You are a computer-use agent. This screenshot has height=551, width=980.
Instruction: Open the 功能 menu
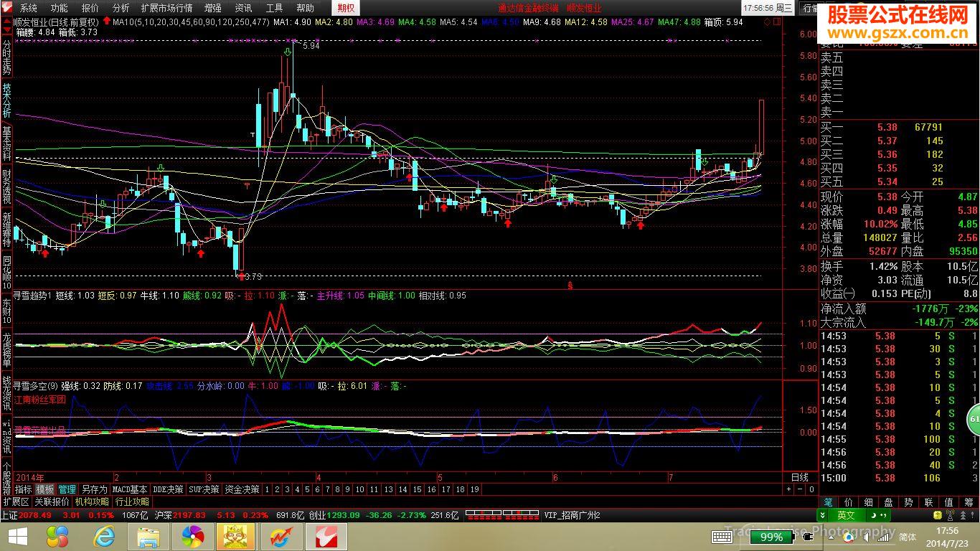click(x=59, y=8)
